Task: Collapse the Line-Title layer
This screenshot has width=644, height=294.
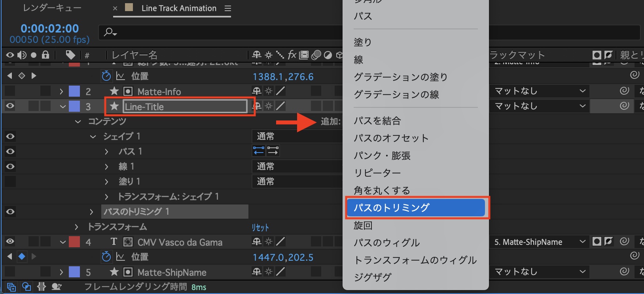Action: click(63, 107)
